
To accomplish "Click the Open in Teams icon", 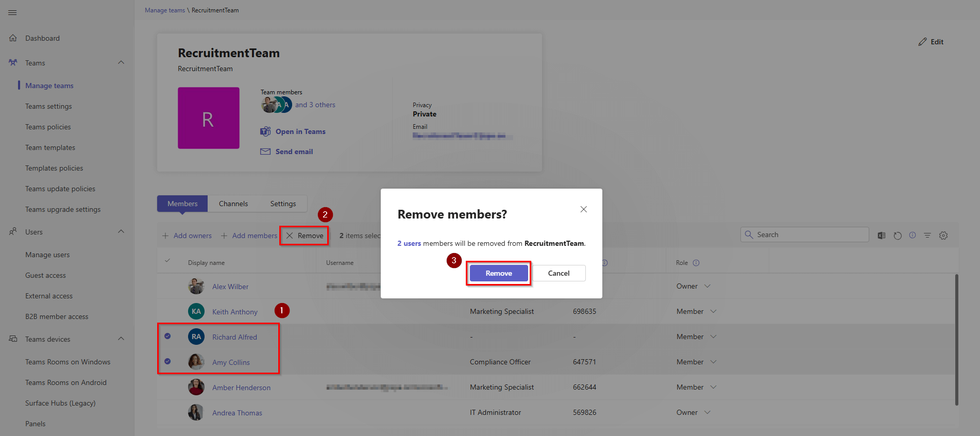I will [265, 131].
